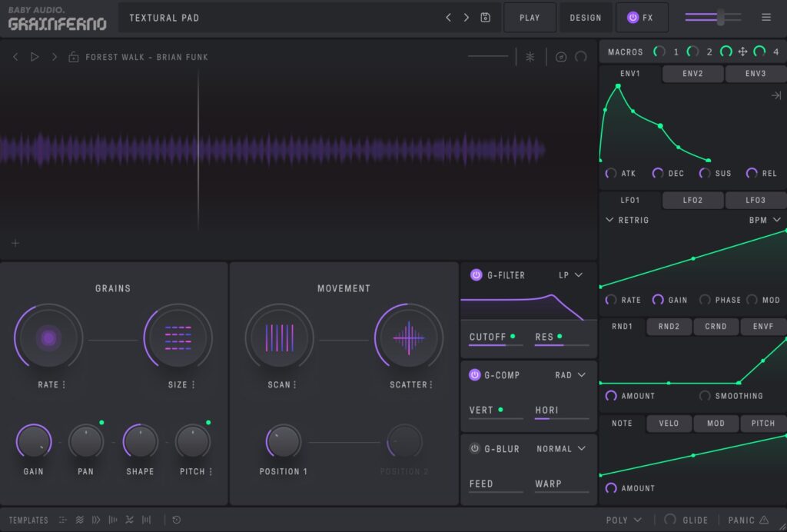787x532 pixels.
Task: Click the history reset icon in templates bar
Action: pos(176,520)
